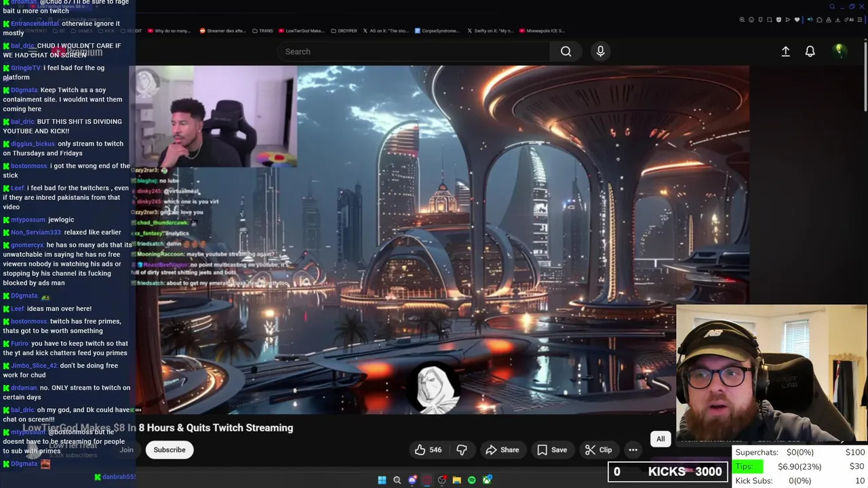Image resolution: width=868 pixels, height=488 pixels.
Task: Open the 'AG on X' bookmark
Action: click(x=386, y=30)
